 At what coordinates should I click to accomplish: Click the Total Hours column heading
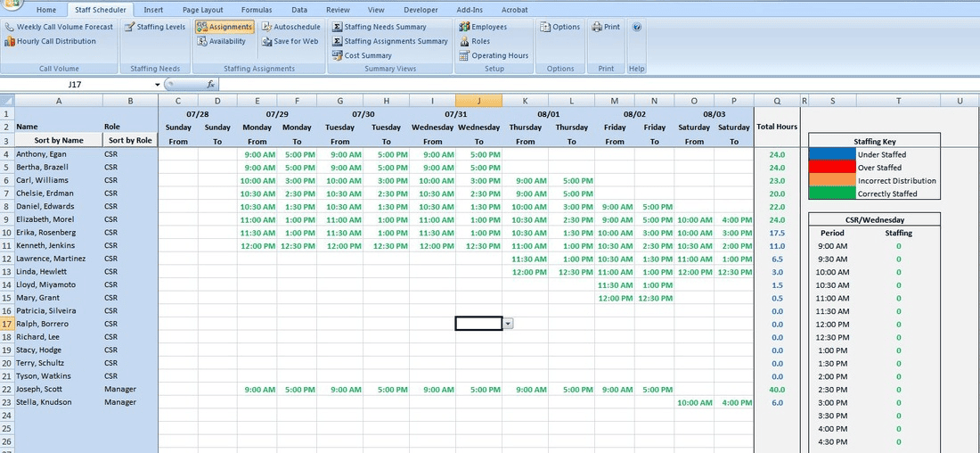point(777,127)
